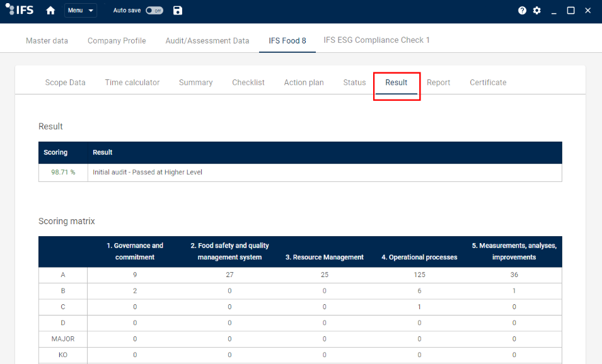The width and height of the screenshot is (602, 364).
Task: Switch to the Status sub-tab
Action: click(x=354, y=82)
